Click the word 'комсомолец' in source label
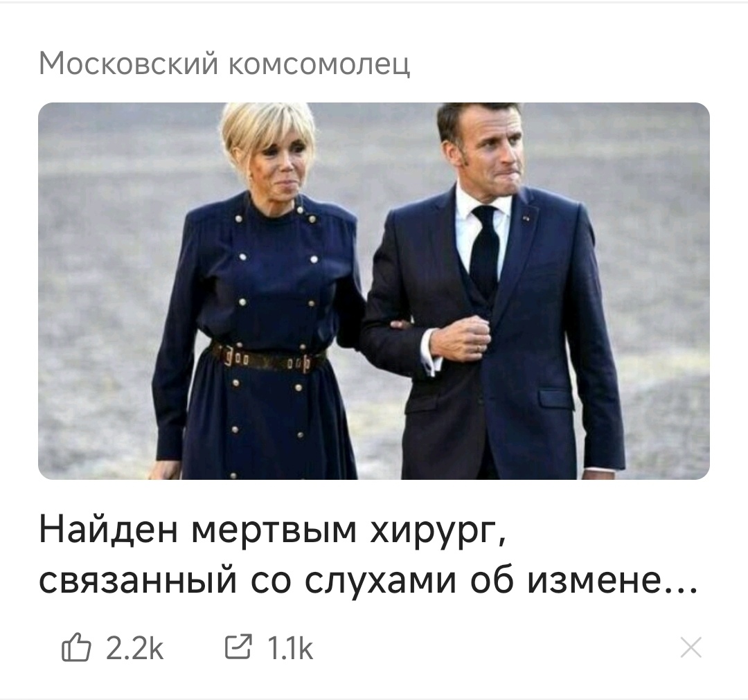 [319, 64]
